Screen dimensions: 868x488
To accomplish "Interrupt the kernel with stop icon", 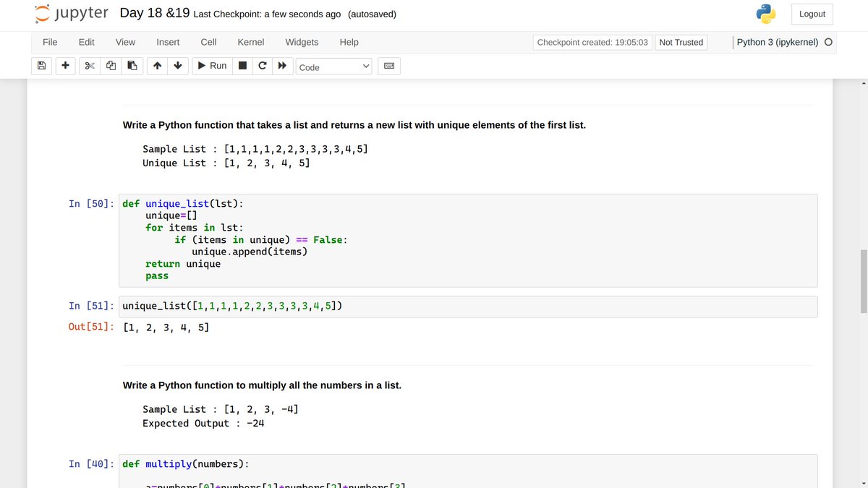I will (x=243, y=66).
